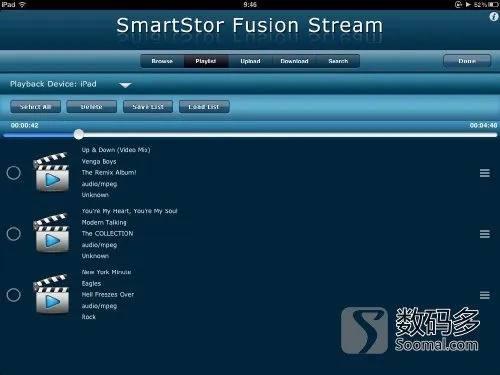This screenshot has width=500, height=375.
Task: Play the Up & Down clapperboard icon
Action: click(x=51, y=172)
